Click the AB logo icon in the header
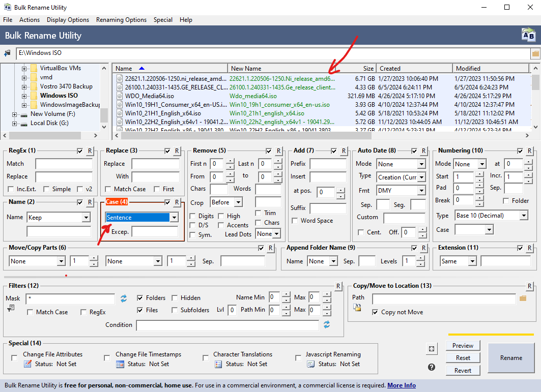The width and height of the screenshot is (541, 392). [x=528, y=35]
